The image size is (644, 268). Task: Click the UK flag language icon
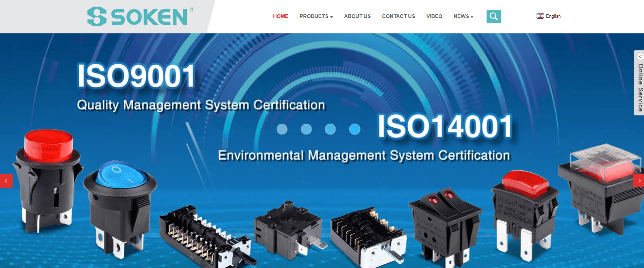(x=540, y=16)
